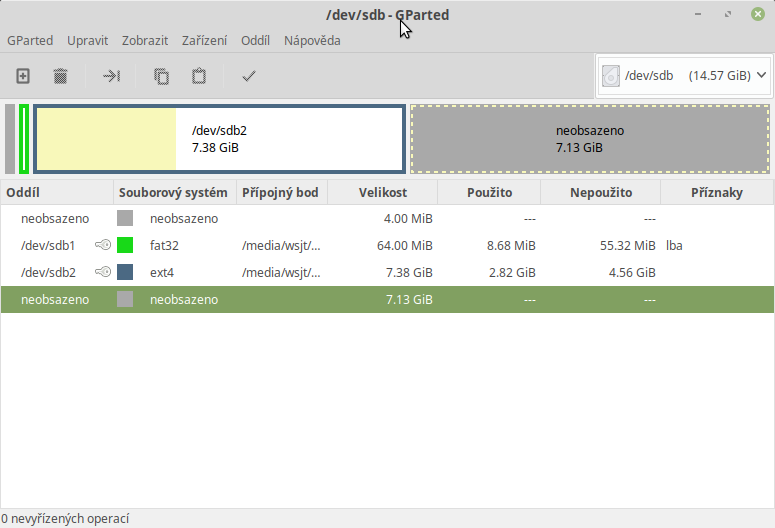Click the green fat32 color swatch

point(125,245)
